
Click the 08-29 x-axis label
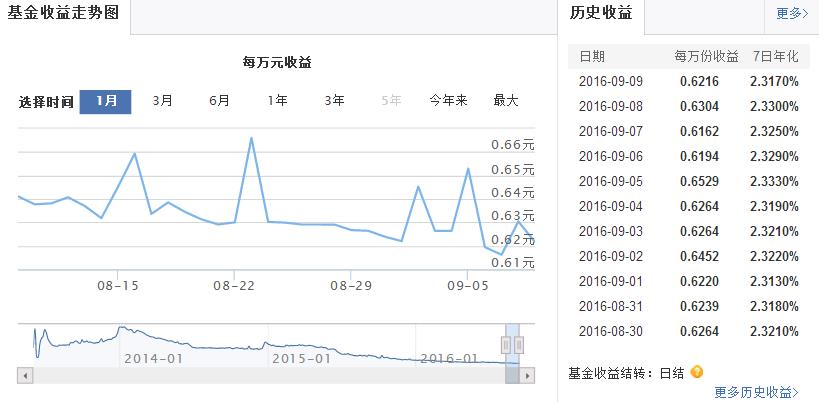(350, 286)
